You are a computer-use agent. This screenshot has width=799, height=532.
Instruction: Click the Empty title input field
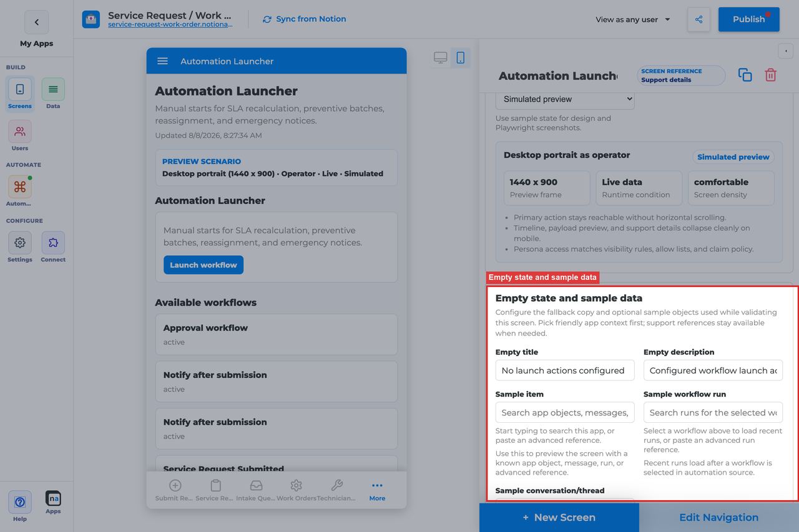565,370
